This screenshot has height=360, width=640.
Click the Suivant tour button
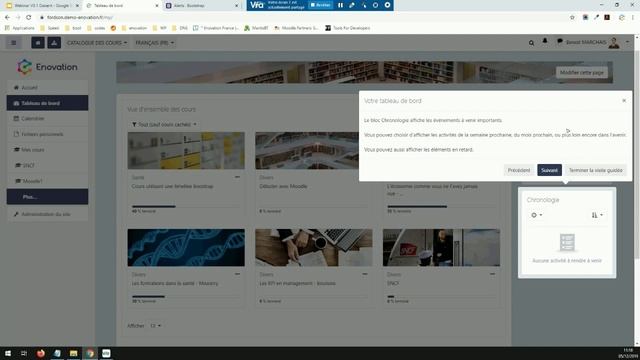pyautogui.click(x=549, y=170)
